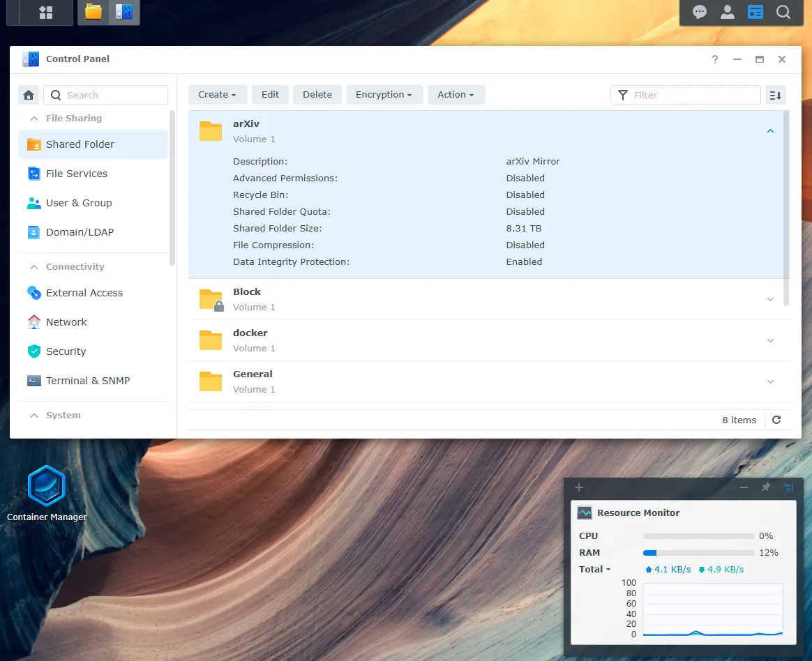Open the sort options icon near Filter
This screenshot has height=661, width=812.
(775, 95)
